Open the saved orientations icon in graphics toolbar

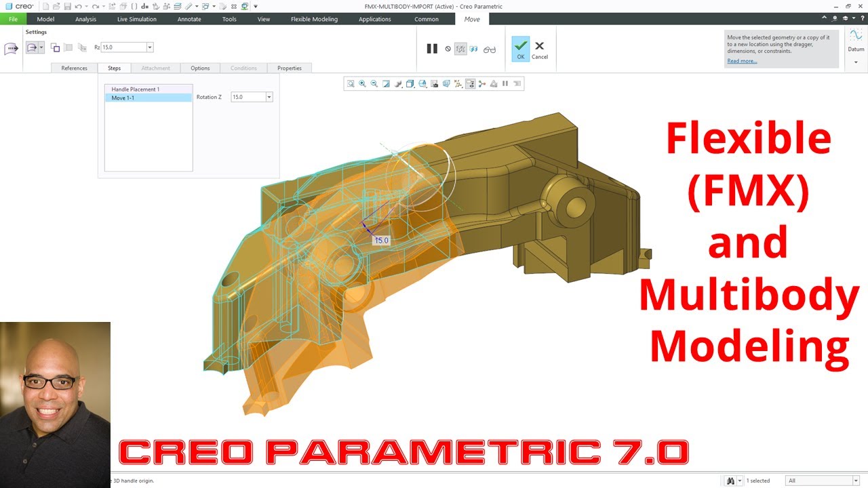pos(422,84)
